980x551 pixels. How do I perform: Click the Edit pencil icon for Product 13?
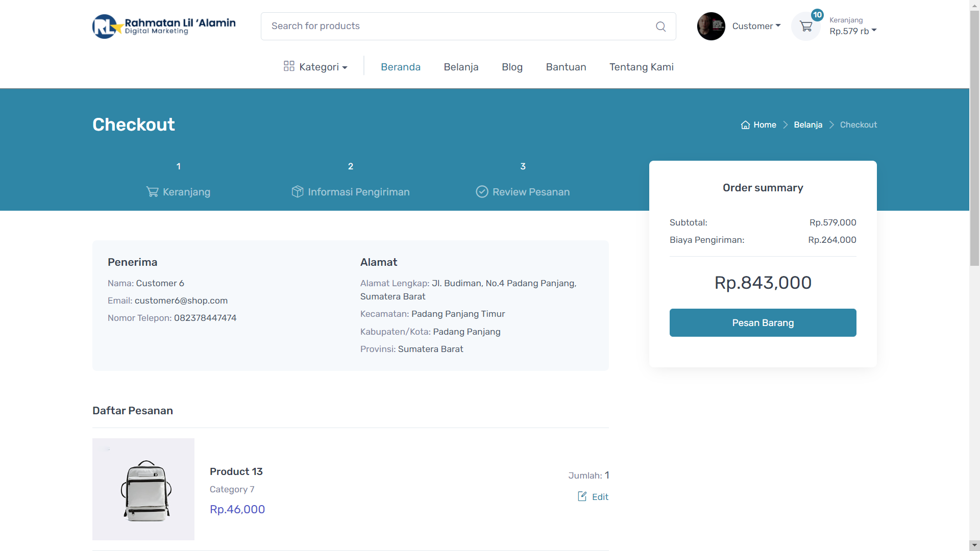pyautogui.click(x=582, y=496)
